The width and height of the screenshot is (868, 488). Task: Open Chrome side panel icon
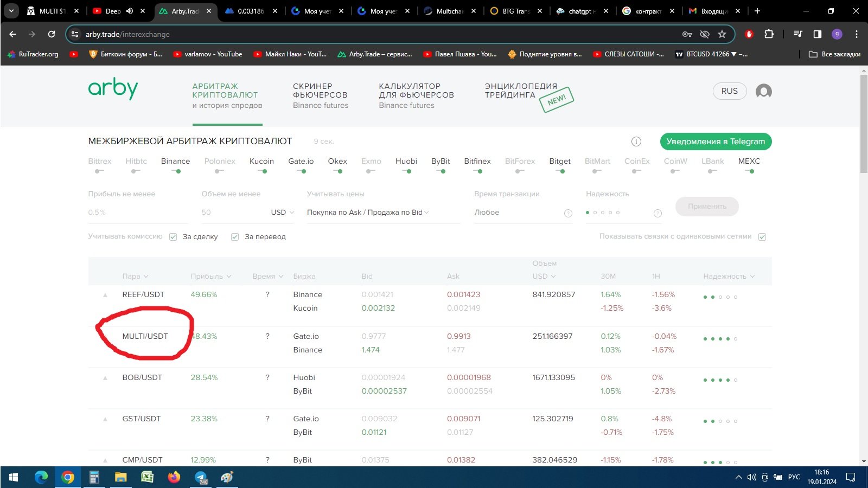(x=818, y=34)
